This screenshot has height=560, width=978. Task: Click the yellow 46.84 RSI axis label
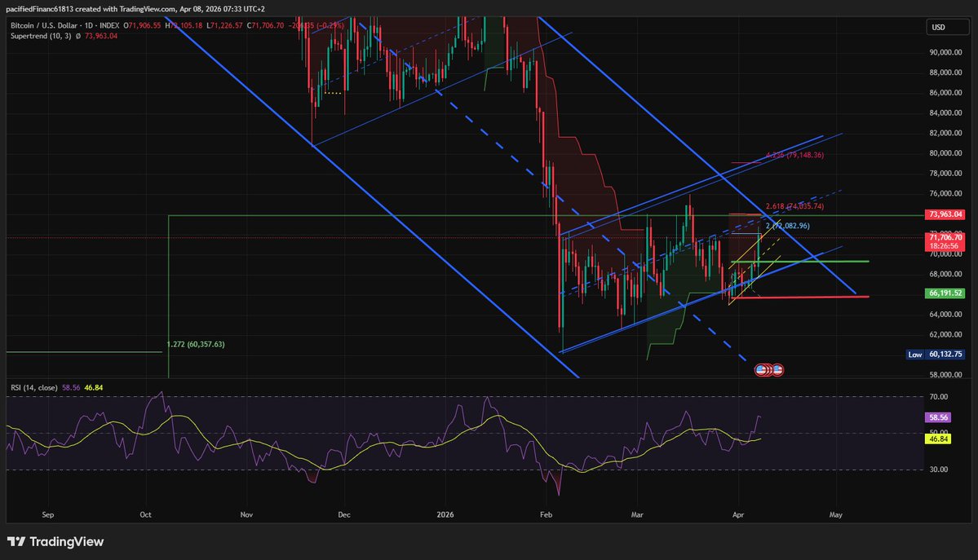[x=938, y=439]
